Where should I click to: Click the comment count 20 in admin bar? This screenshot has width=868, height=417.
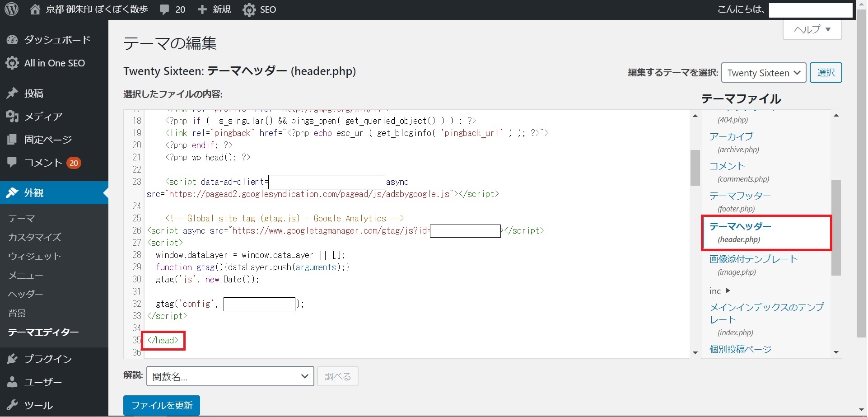click(x=180, y=9)
